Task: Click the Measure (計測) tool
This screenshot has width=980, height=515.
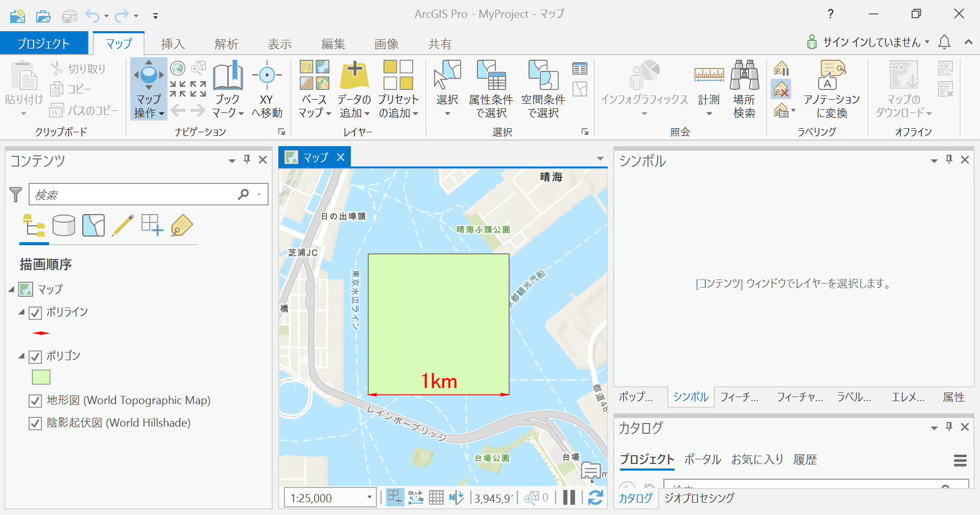Action: point(709,89)
